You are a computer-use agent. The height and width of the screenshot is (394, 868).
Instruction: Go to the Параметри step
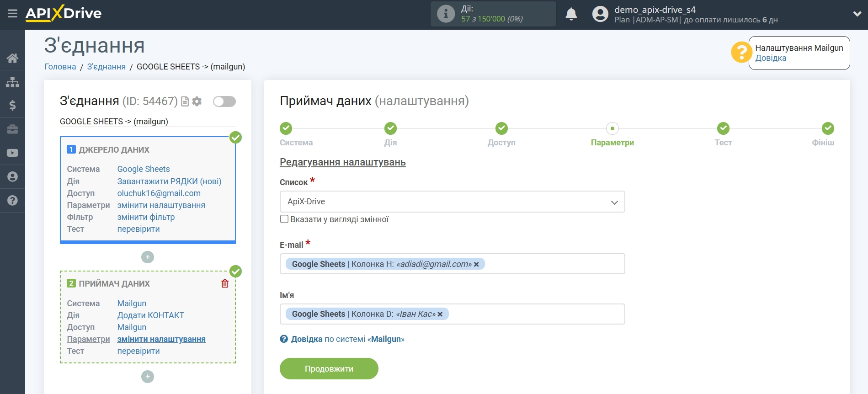coord(612,128)
